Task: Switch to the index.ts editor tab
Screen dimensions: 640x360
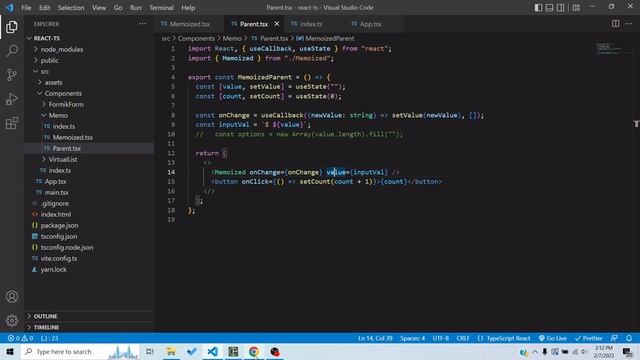Action: (310, 24)
